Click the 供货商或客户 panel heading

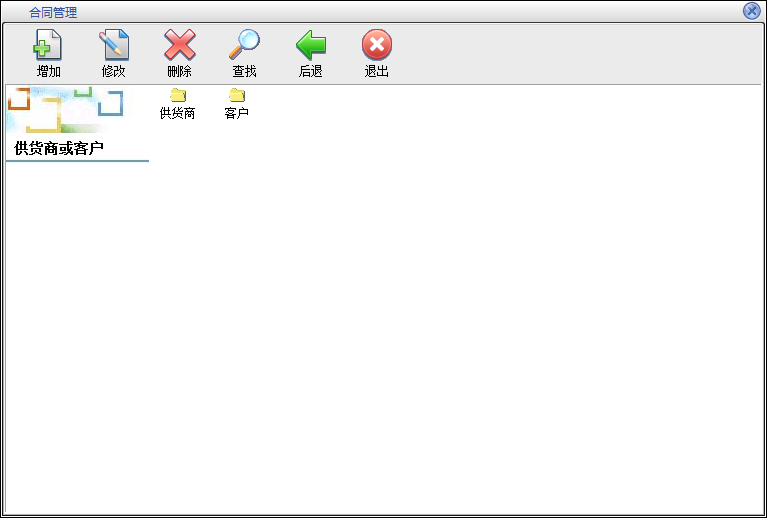point(60,149)
